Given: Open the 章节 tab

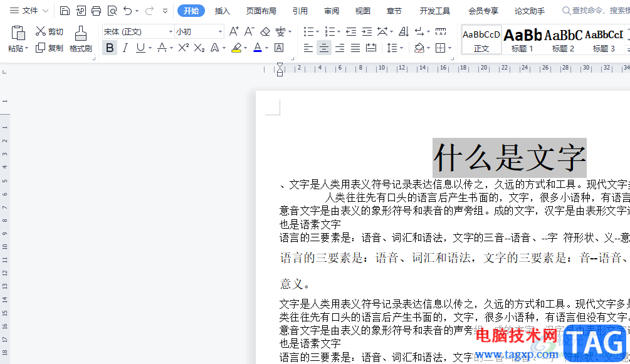Looking at the screenshot, I should (394, 11).
